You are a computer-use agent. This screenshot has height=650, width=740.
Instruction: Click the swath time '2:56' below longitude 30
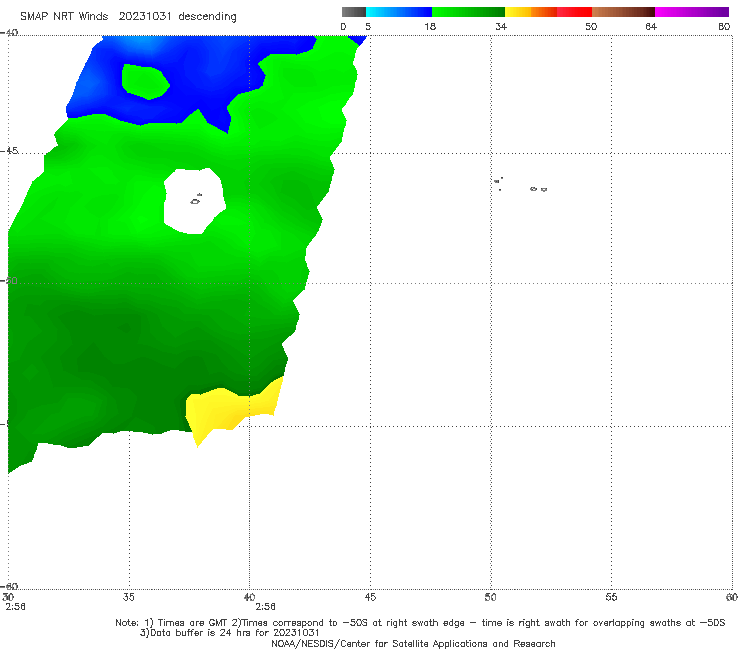pyautogui.click(x=15, y=607)
